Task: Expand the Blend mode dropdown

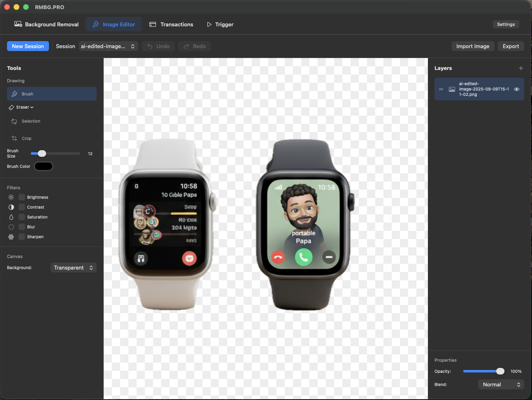Action: tap(501, 385)
